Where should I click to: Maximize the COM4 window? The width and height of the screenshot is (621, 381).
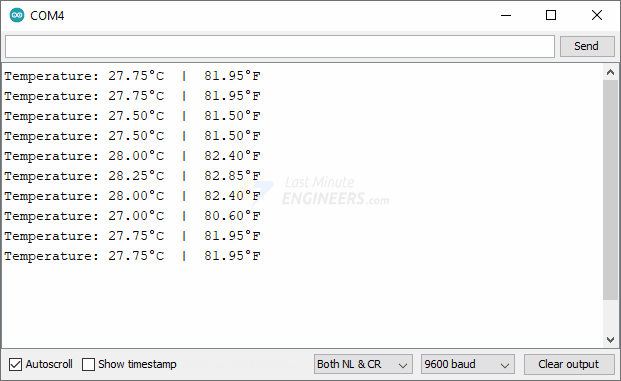click(551, 15)
